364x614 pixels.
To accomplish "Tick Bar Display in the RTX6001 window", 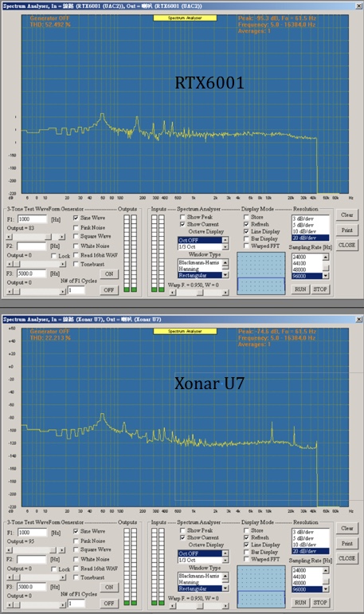I will click(x=246, y=238).
